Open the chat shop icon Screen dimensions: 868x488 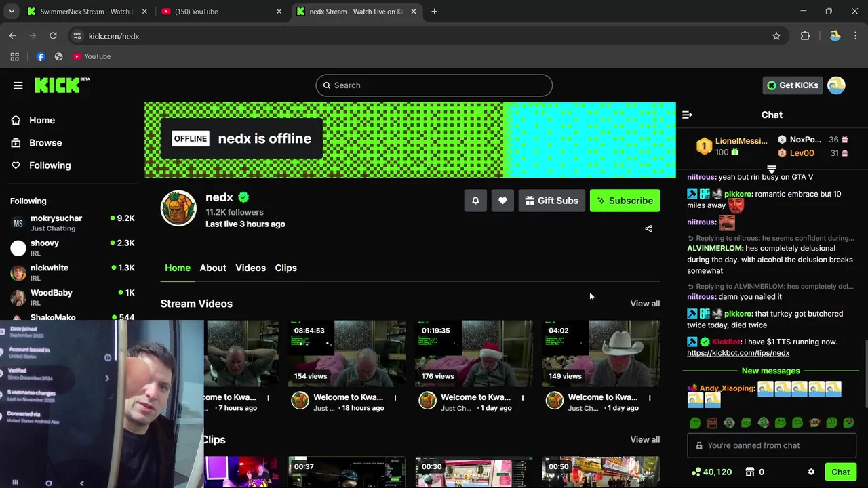750,472
